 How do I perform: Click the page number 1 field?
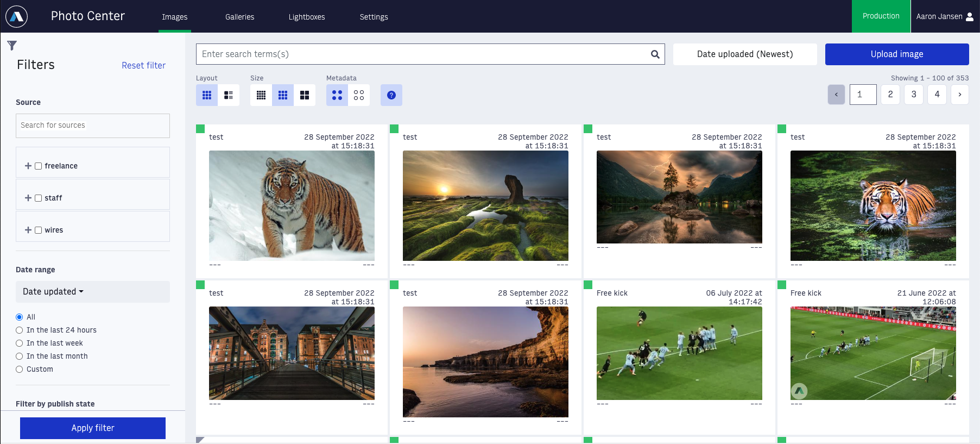pyautogui.click(x=863, y=95)
